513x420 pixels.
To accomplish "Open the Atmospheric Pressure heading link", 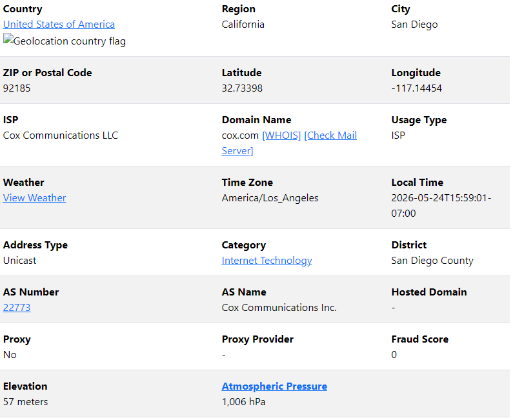I will (274, 386).
